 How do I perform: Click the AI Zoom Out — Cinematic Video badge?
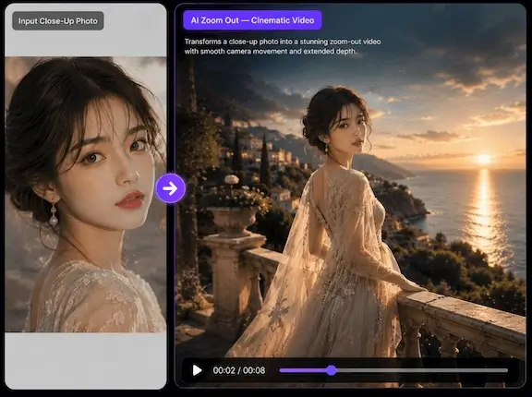point(252,20)
